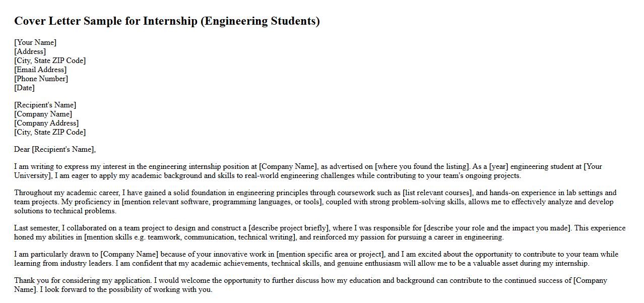
Task: Click the [mention skills e.g. teamwork...] placeholder
Action: click(190, 237)
